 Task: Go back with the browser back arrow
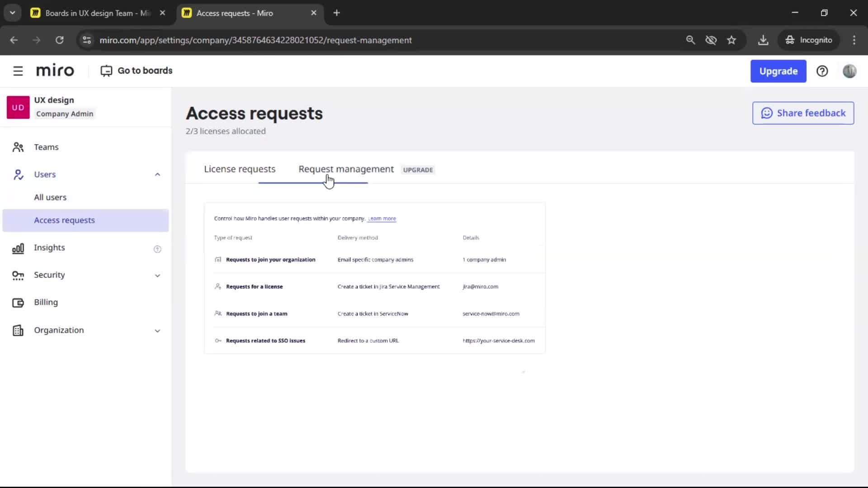click(14, 40)
